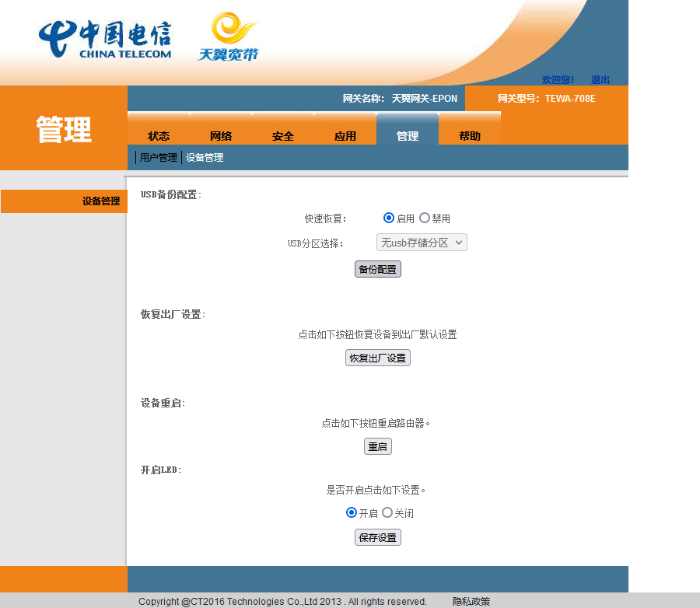This screenshot has height=608, width=700.
Task: Open the 应用 tab
Action: (345, 136)
